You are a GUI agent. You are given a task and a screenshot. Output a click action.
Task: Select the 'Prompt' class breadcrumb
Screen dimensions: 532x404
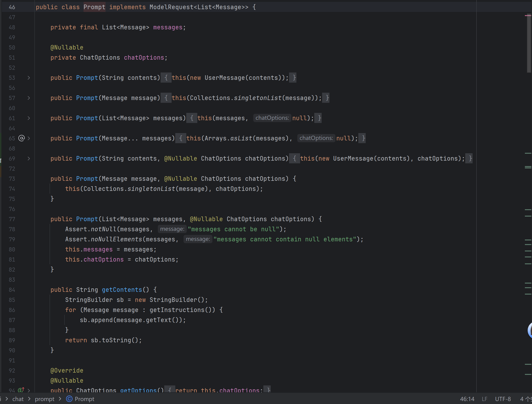pyautogui.click(x=84, y=399)
